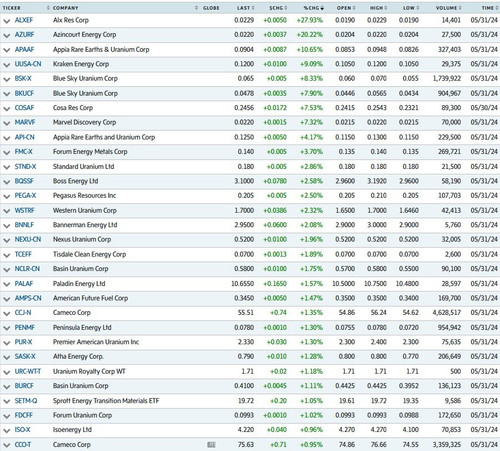Open the BURCF ticker link
Screen dimensions: 500x451
(24, 386)
